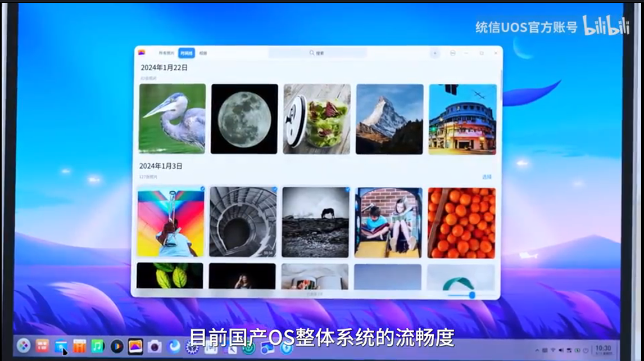Click the album app logo in the title bar
Viewport: 644px width, 361px height.
coord(142,52)
